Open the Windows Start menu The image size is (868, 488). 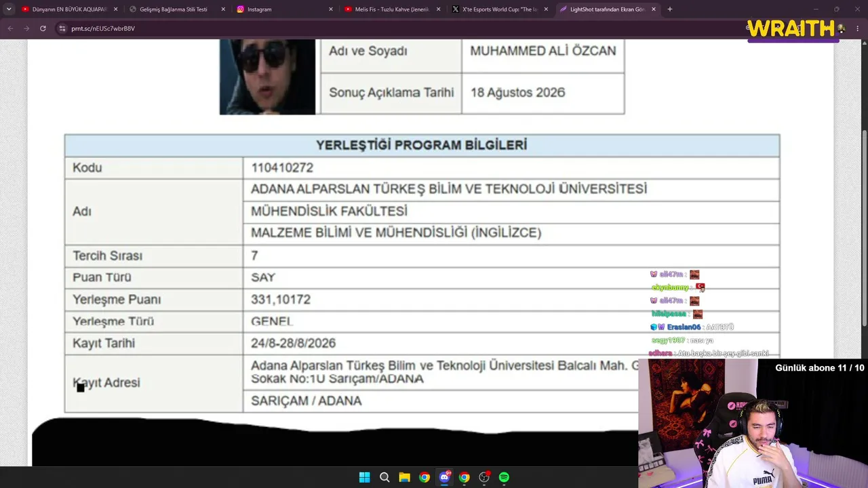[364, 477]
